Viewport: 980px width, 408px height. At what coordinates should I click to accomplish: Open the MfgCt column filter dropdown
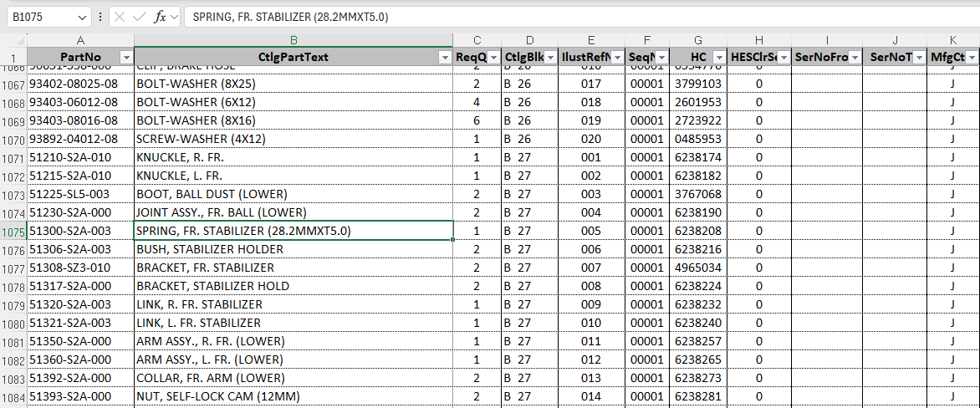972,57
